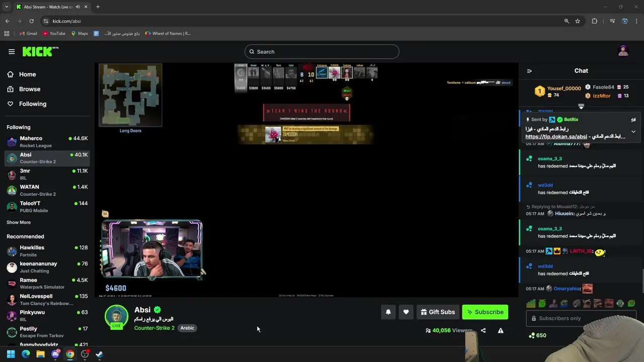This screenshot has width=644, height=362.
Task: Hide the pinned BotRix message
Action: click(633, 120)
